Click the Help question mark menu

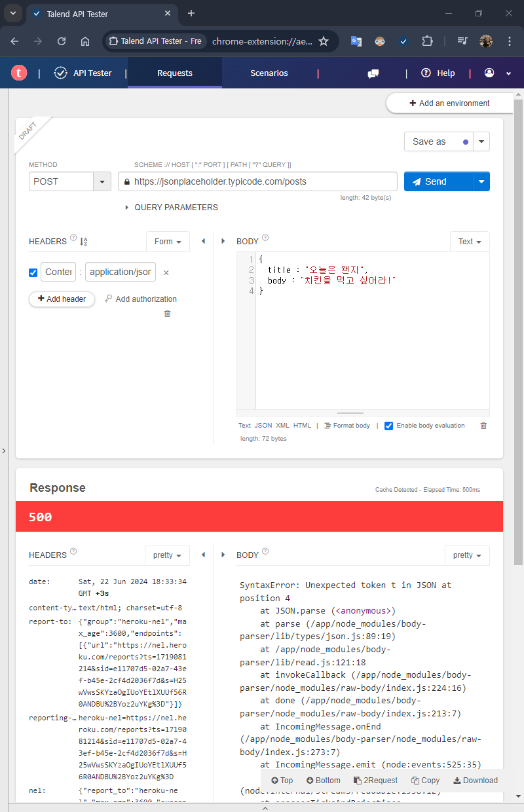click(438, 73)
